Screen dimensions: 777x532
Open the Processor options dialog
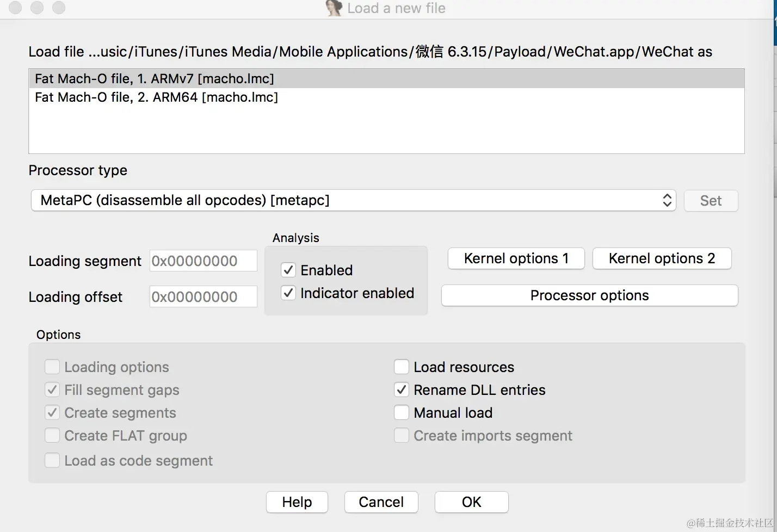pos(589,295)
